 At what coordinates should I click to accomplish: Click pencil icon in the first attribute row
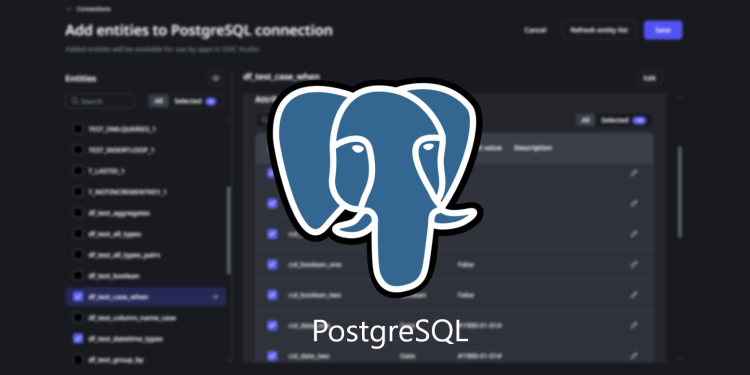[634, 173]
